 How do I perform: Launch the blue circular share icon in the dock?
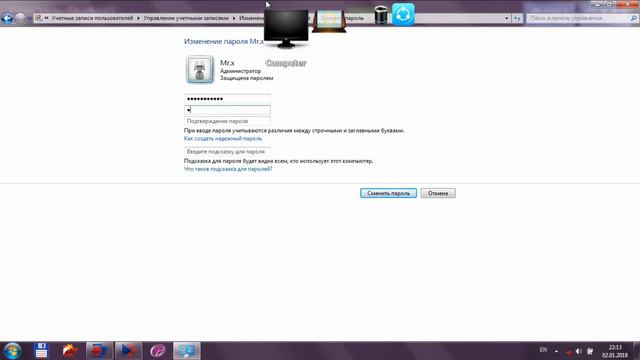(403, 14)
